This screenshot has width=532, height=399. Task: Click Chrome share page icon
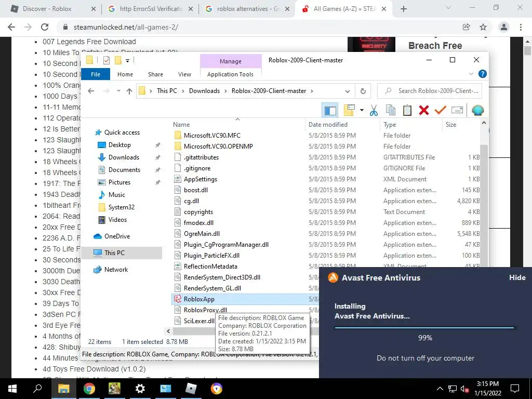466,27
